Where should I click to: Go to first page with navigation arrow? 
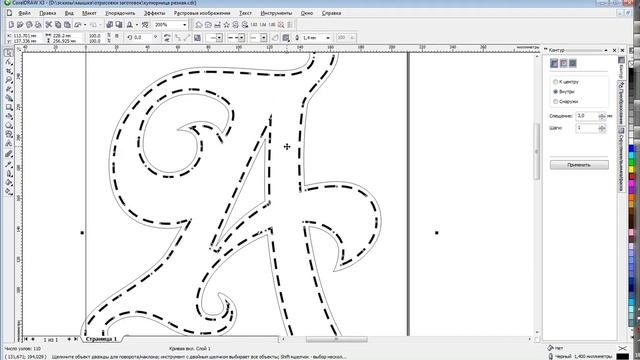pyautogui.click(x=26, y=339)
